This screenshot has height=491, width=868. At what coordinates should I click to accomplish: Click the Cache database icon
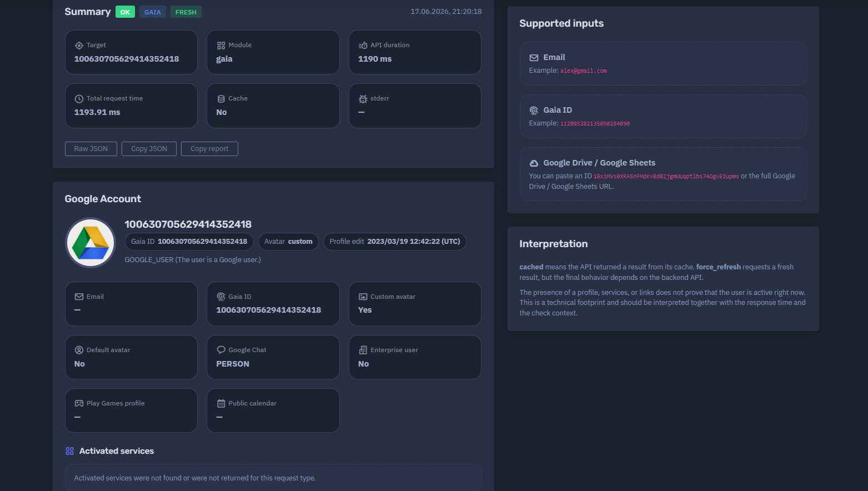coord(221,99)
